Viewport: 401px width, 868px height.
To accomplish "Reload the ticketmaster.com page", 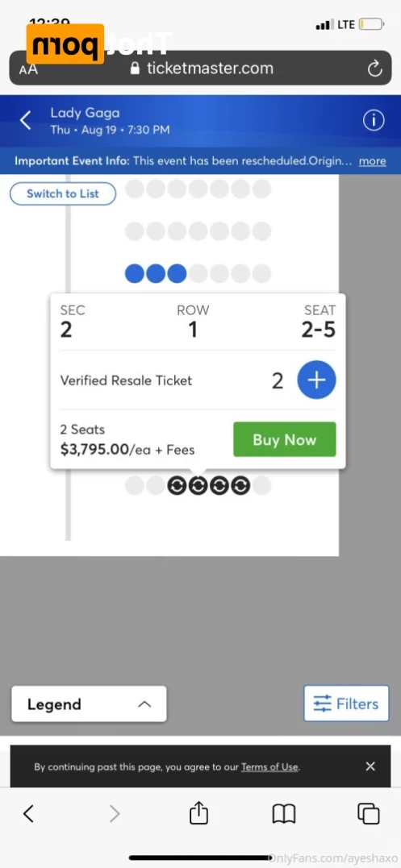I will (375, 69).
